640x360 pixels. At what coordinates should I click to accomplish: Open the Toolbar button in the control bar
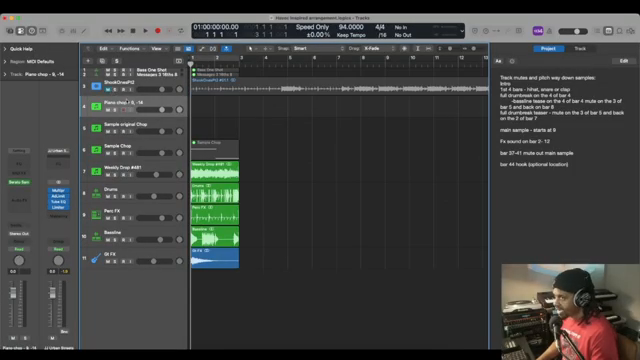(42, 31)
